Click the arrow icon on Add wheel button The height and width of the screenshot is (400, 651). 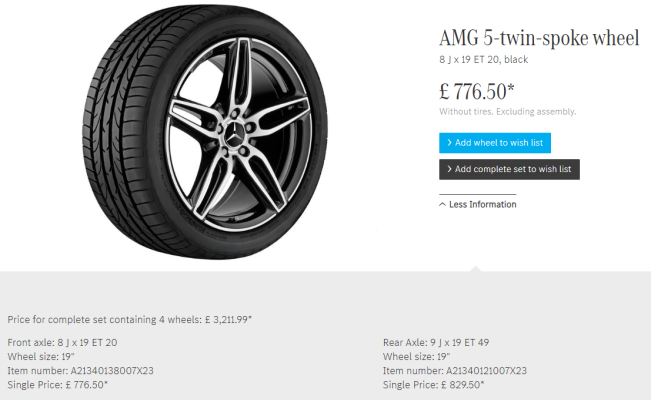coord(449,143)
